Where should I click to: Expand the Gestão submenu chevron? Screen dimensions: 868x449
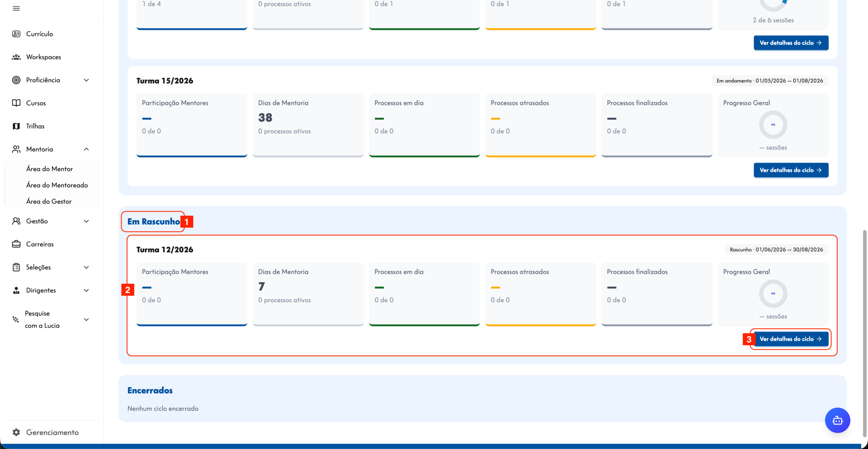86,221
